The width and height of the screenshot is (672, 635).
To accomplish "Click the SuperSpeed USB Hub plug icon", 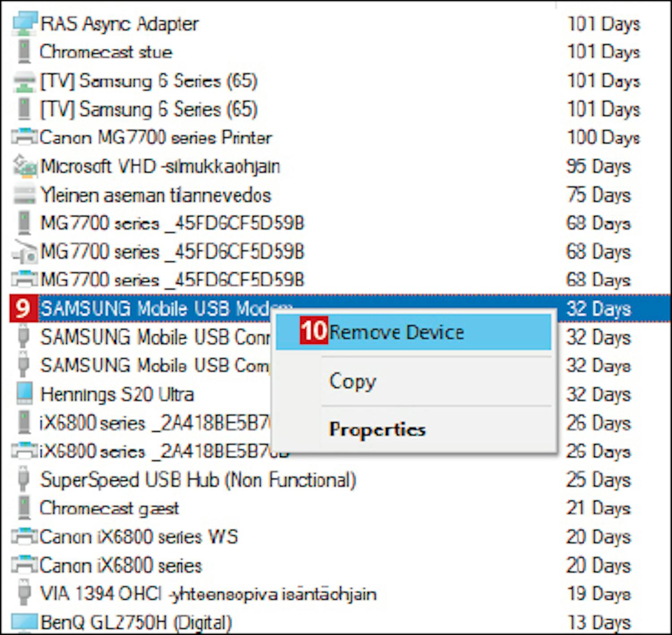I will click(x=24, y=480).
